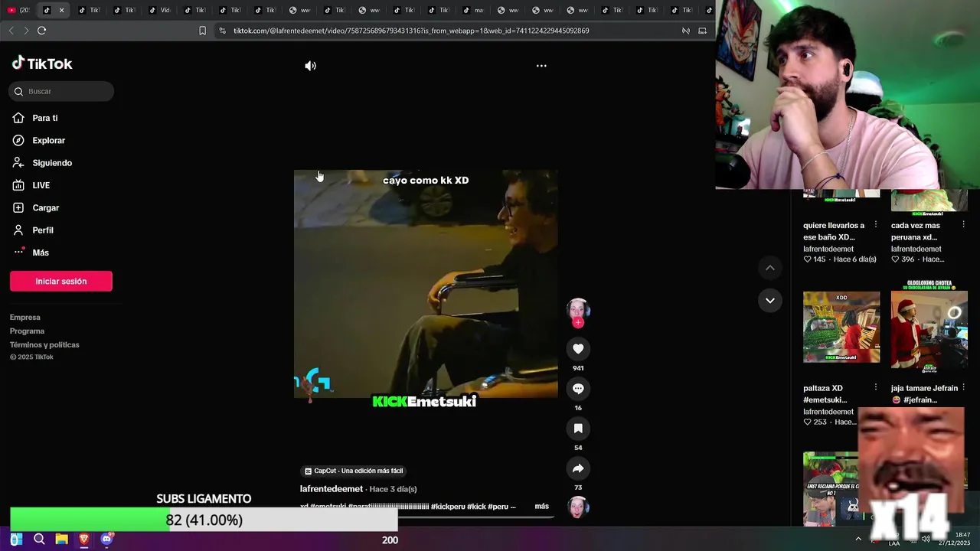
Task: Open Explorar page
Action: [40, 141]
